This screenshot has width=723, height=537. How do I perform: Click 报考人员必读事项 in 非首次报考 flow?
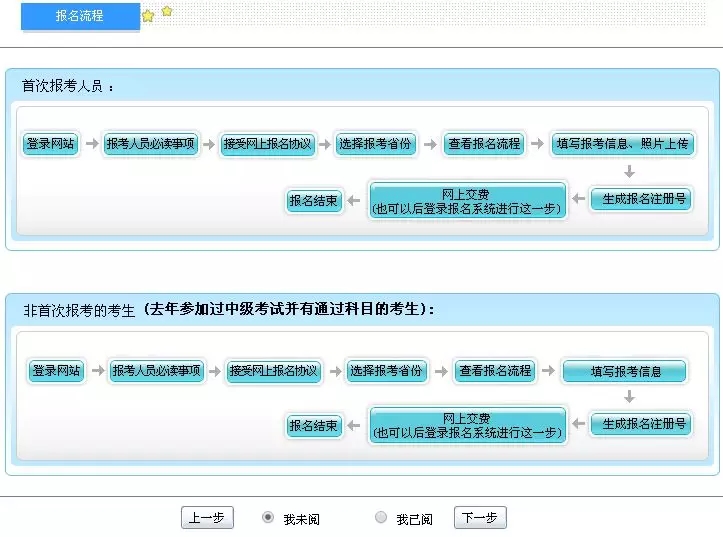157,371
